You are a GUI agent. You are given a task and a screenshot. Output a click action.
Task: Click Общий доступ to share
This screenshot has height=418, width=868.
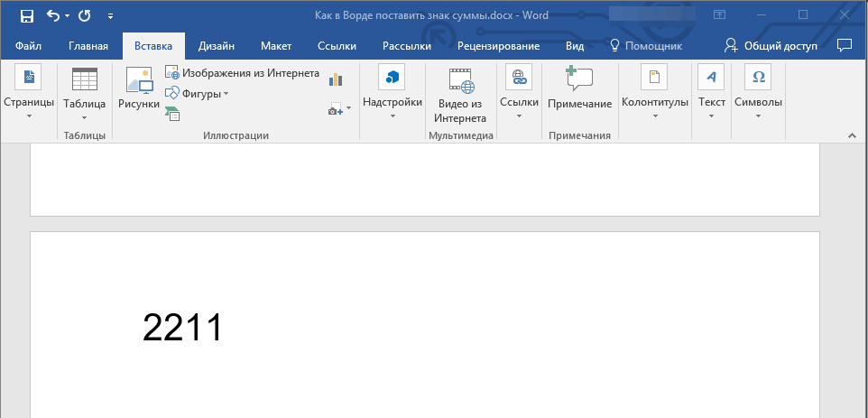pos(771,46)
